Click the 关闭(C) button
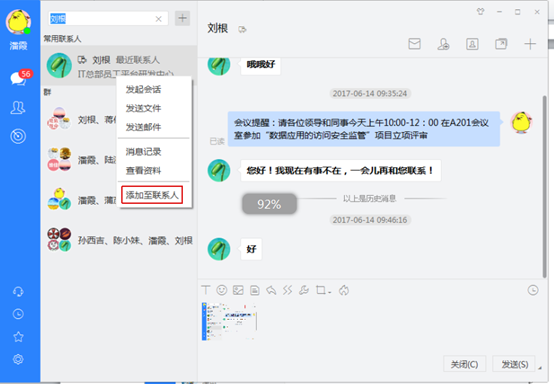Screen dimensions: 554x384 pos(465,364)
